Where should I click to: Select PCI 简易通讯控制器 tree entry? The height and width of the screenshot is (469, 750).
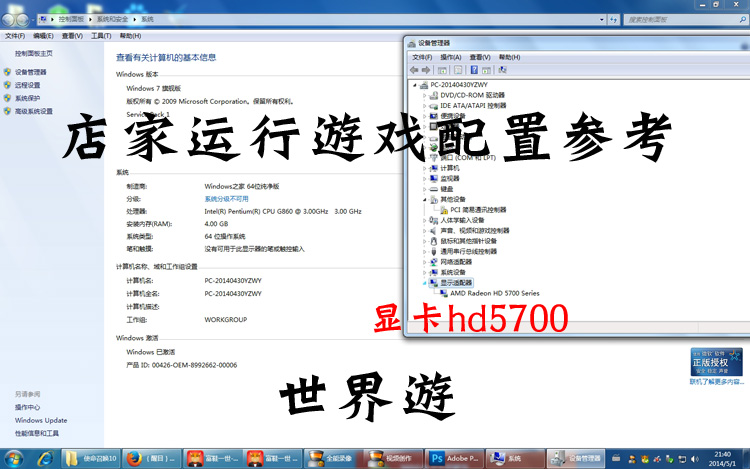click(478, 210)
